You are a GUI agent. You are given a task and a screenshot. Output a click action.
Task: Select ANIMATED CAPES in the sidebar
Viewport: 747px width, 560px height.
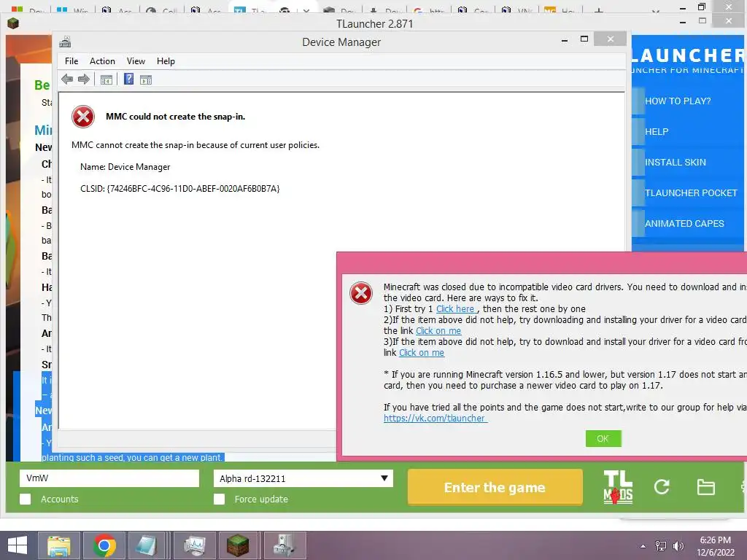[x=684, y=223]
